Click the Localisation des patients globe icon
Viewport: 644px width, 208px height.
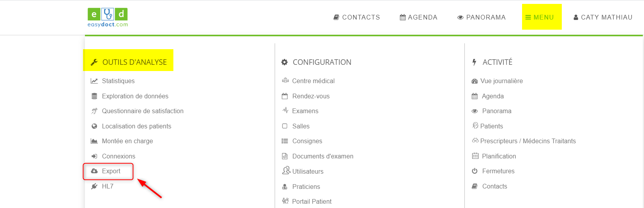(94, 126)
